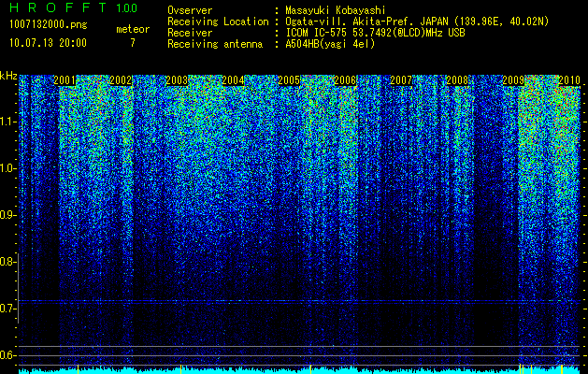The height and width of the screenshot is (374, 588).
Task: Click the 2003 time marker
Action: tap(177, 80)
